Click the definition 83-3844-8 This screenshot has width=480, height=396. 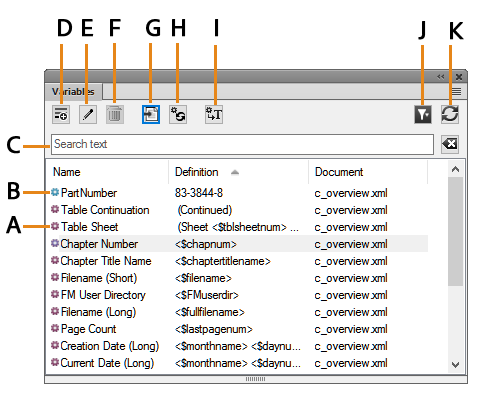click(199, 193)
